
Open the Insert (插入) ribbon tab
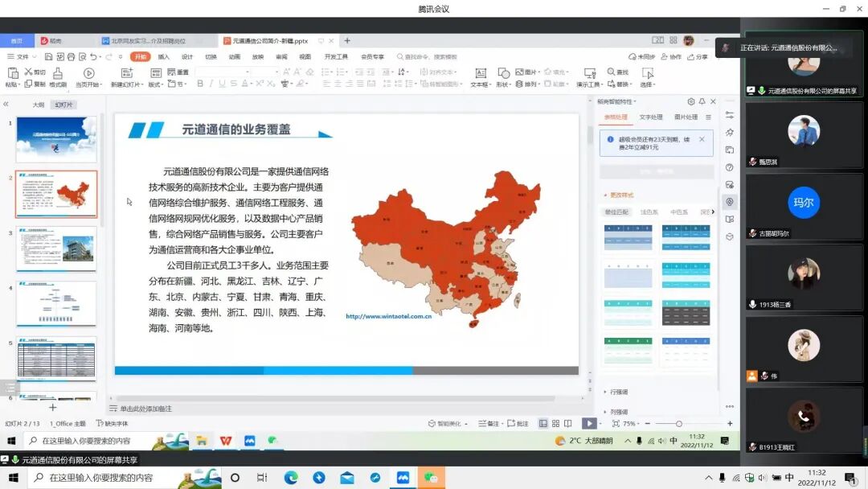coord(163,56)
